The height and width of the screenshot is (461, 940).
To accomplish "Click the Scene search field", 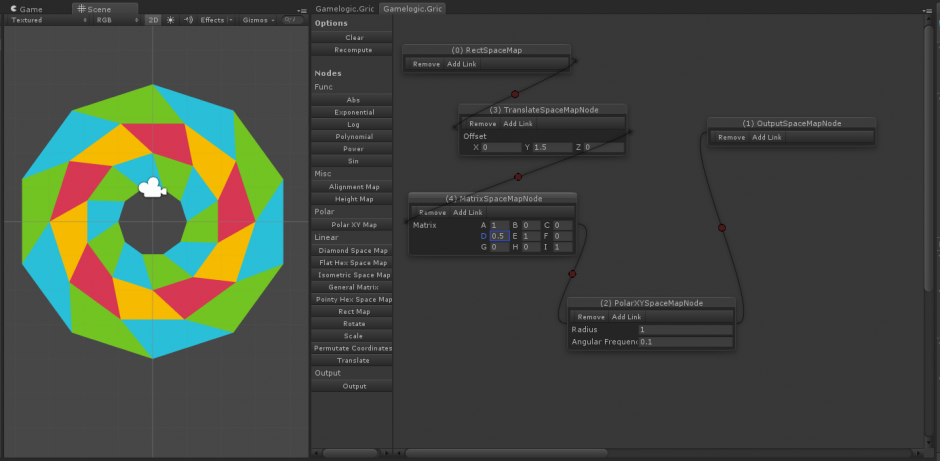I will 293,20.
